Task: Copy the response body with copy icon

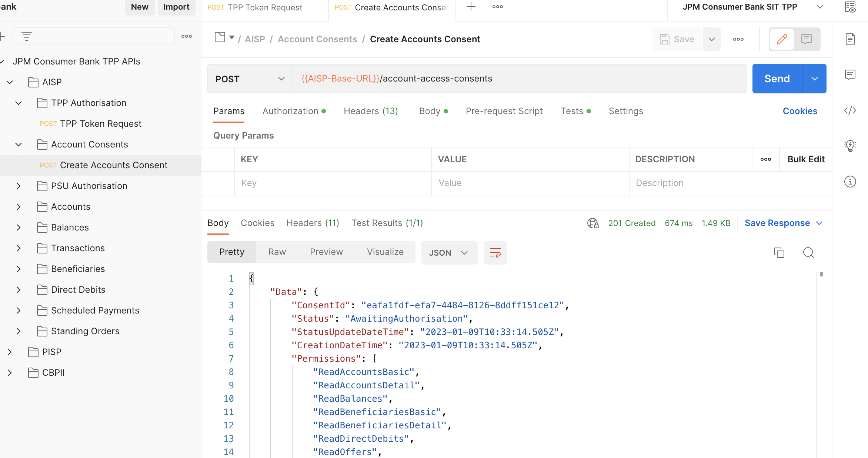Action: pyautogui.click(x=779, y=253)
